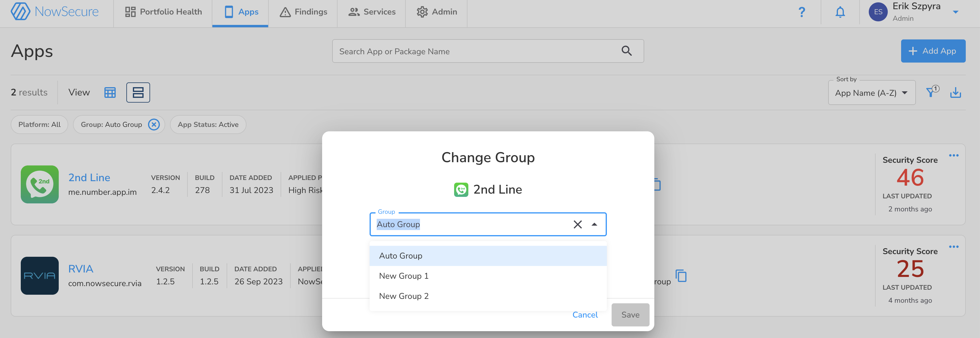Click the me.number.app.im package name
The width and height of the screenshot is (980, 338).
pyautogui.click(x=102, y=192)
